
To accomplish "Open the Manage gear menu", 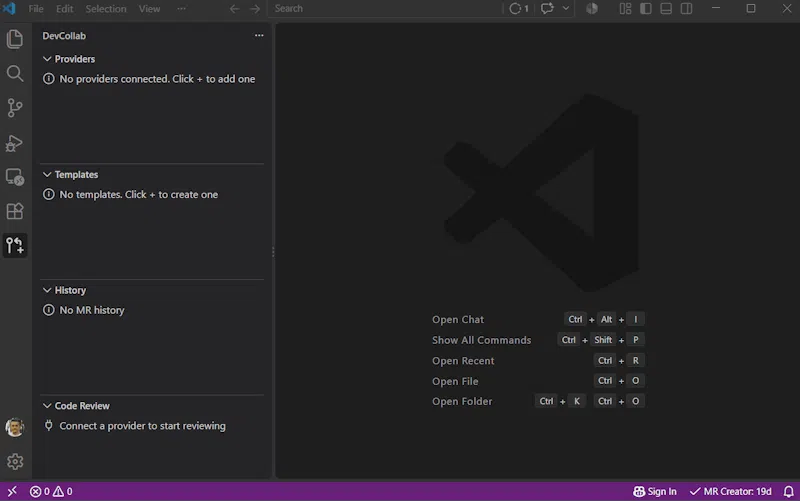I will [x=15, y=462].
